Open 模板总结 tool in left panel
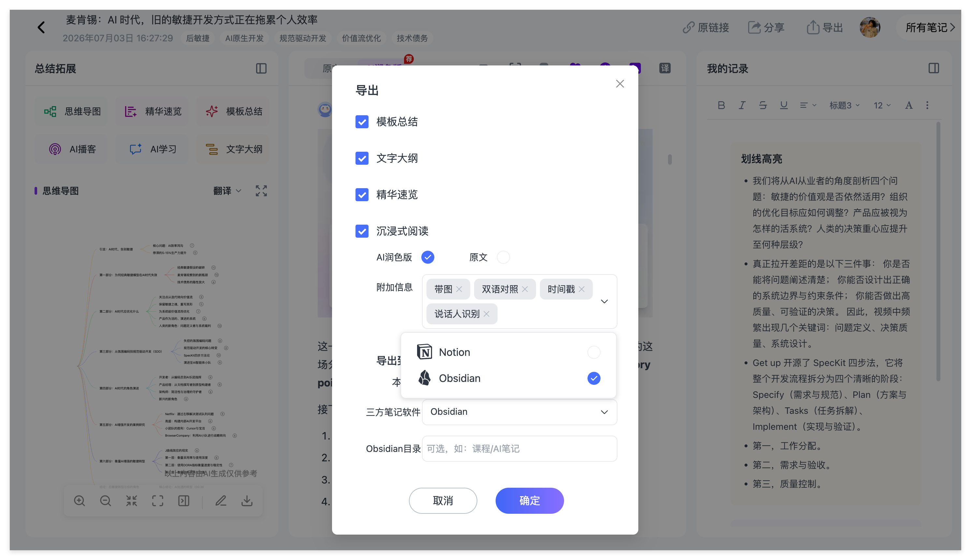Viewport: 971px width, 560px height. [x=234, y=111]
